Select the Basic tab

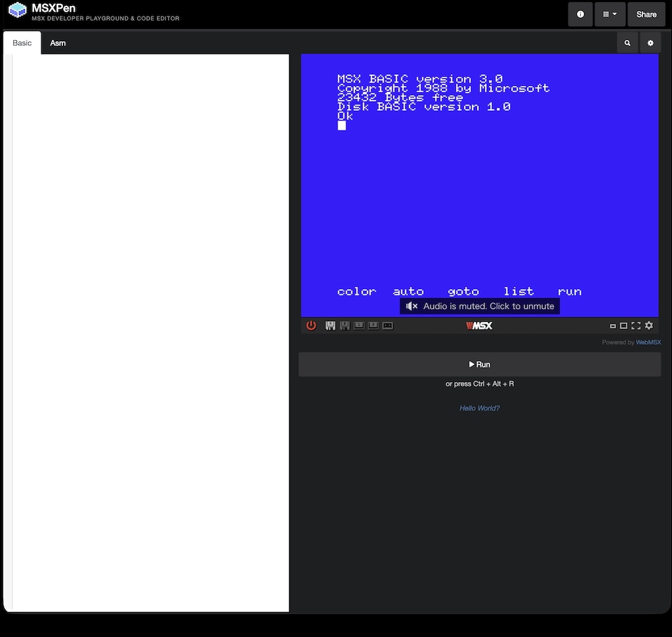[x=22, y=43]
